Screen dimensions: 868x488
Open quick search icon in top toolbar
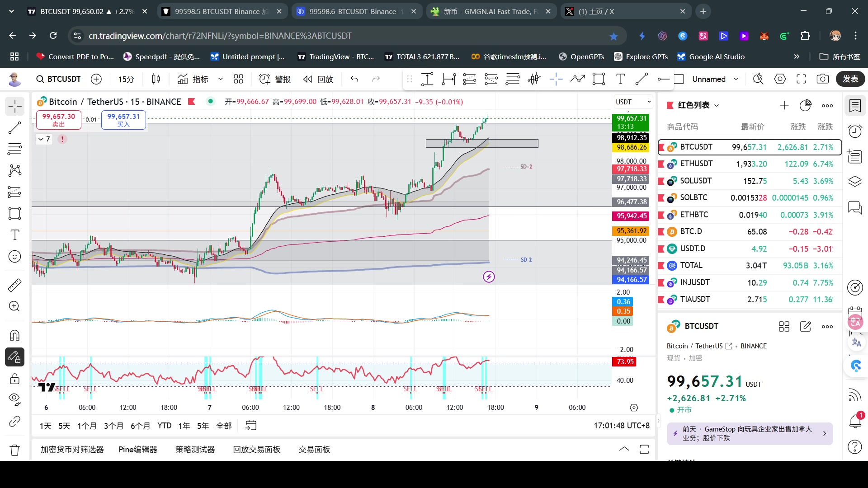point(758,79)
